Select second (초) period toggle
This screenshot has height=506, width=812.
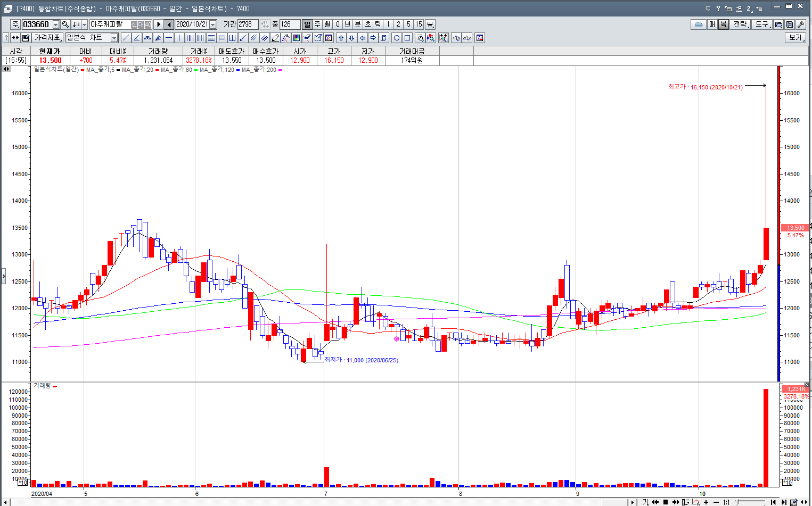[368, 24]
